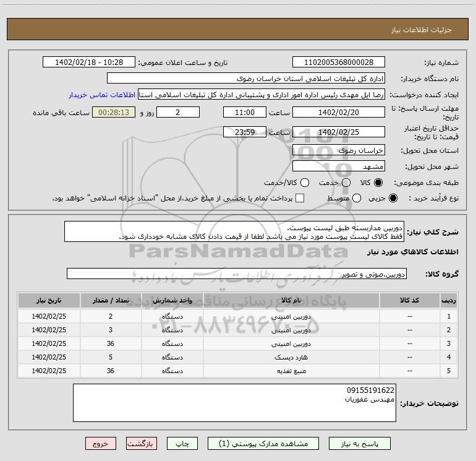Click the need number field 1102005368000028

pyautogui.click(x=339, y=62)
